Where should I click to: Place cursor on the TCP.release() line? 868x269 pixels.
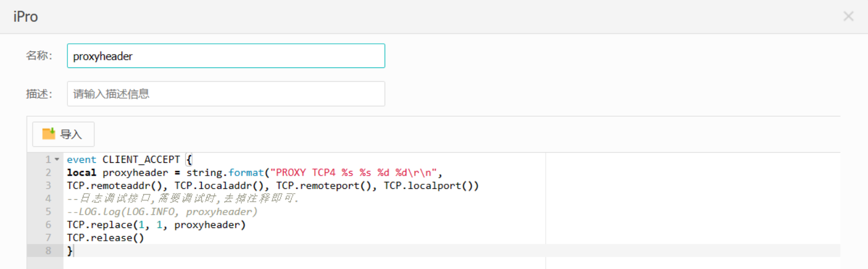(x=105, y=238)
